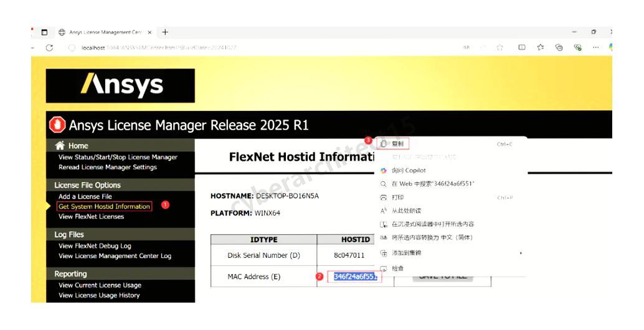Choose 检查 in the context menu
Viewport: 644px width, 330px height.
397,268
